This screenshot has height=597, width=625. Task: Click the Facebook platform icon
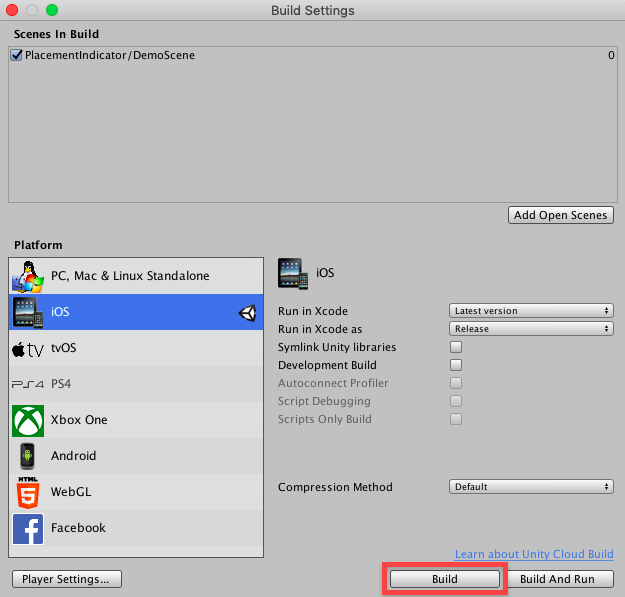(28, 529)
